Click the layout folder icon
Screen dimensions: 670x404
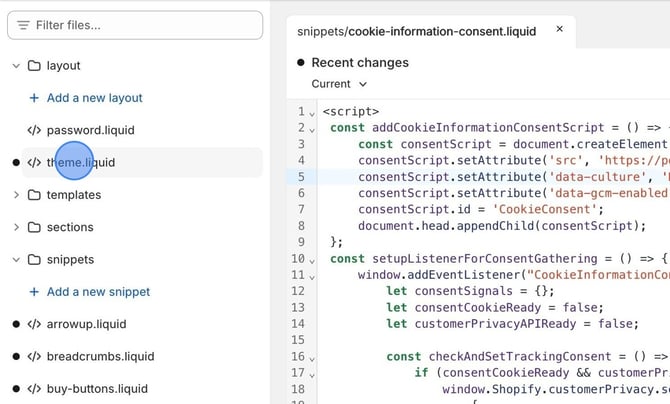click(34, 66)
